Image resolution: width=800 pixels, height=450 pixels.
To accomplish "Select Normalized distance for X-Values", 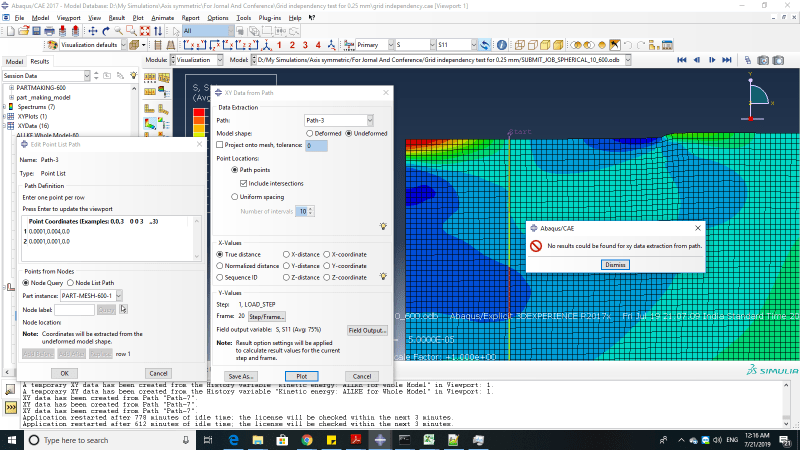I will pos(220,266).
